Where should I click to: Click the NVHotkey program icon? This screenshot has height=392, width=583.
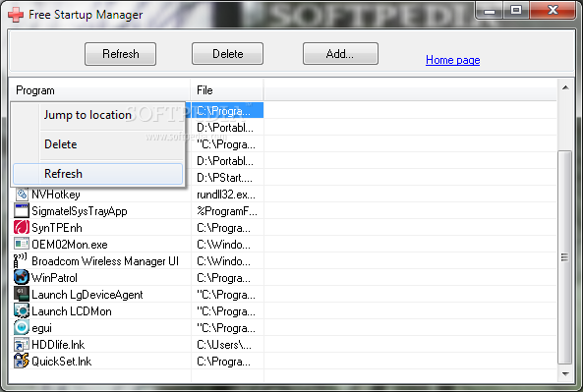click(22, 194)
